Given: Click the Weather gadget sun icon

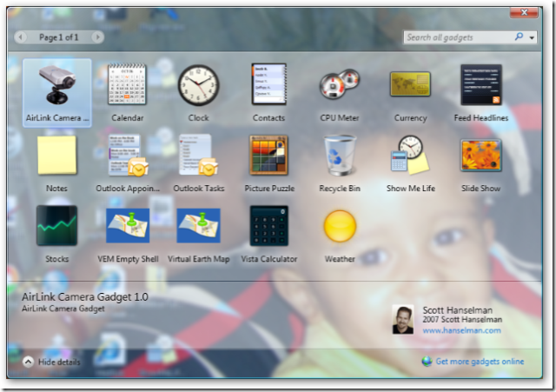Looking at the screenshot, I should pyautogui.click(x=340, y=226).
